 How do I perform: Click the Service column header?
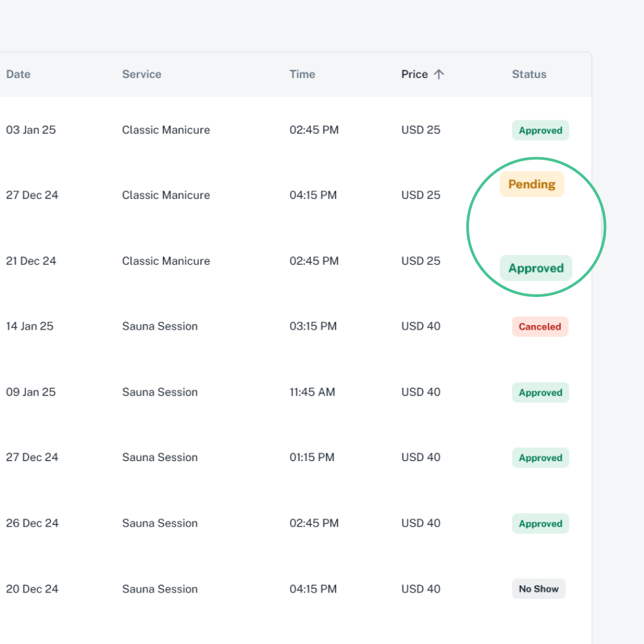142,74
